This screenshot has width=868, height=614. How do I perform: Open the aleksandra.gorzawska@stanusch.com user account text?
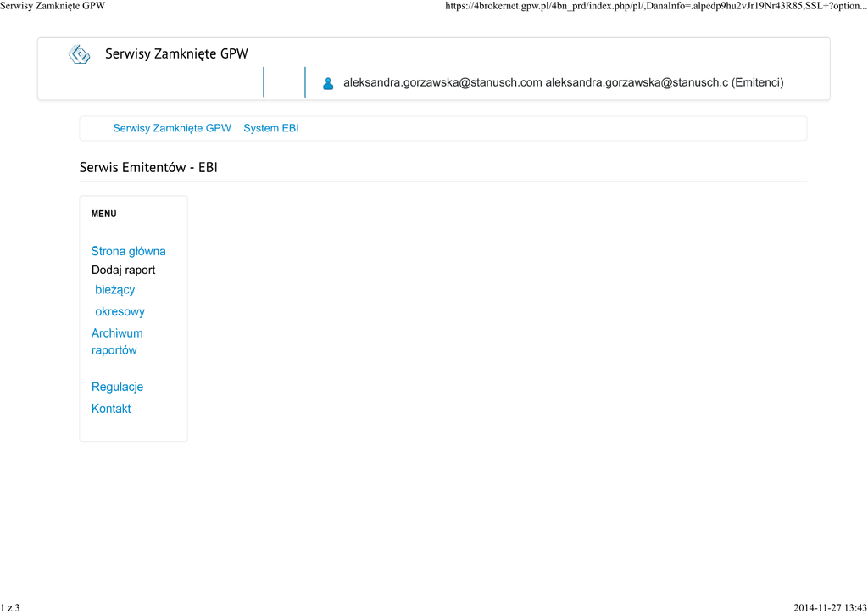point(442,83)
